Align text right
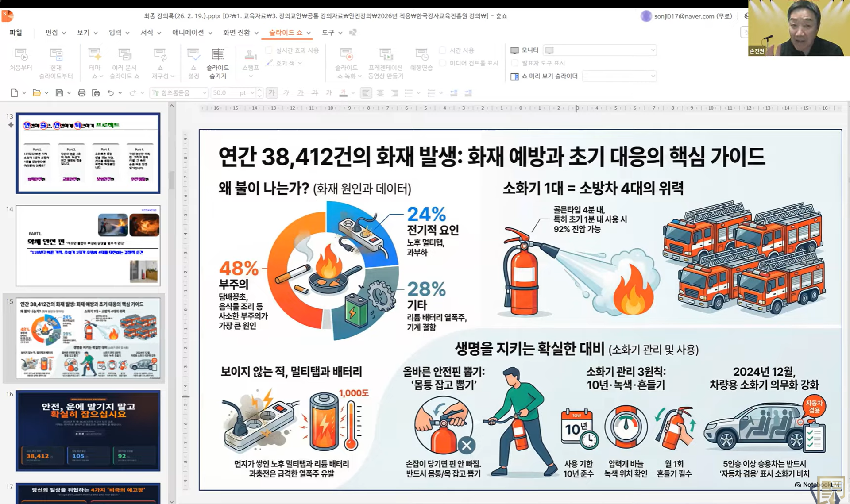This screenshot has height=504, width=850. pyautogui.click(x=394, y=93)
